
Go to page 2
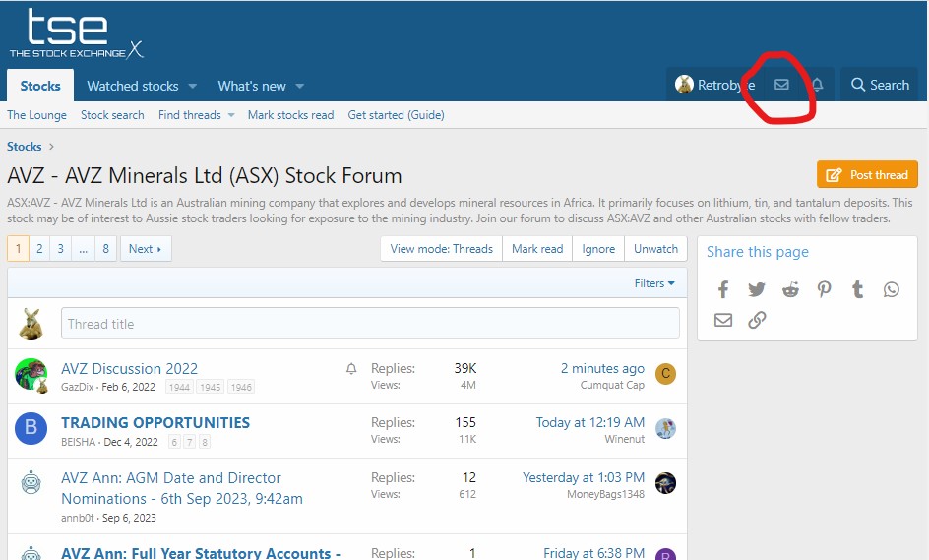tap(39, 249)
